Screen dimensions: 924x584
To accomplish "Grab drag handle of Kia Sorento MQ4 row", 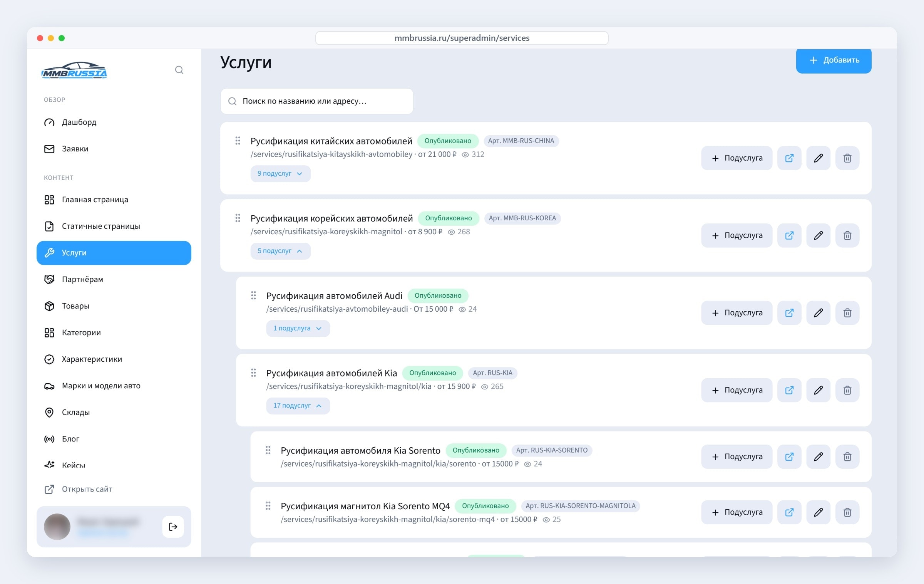I will (268, 506).
